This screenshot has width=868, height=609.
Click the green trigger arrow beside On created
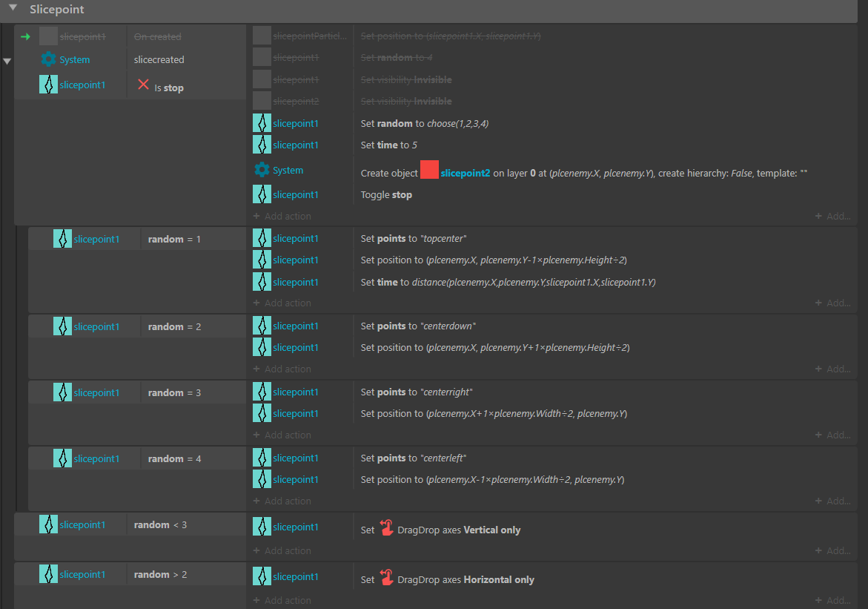(x=25, y=36)
